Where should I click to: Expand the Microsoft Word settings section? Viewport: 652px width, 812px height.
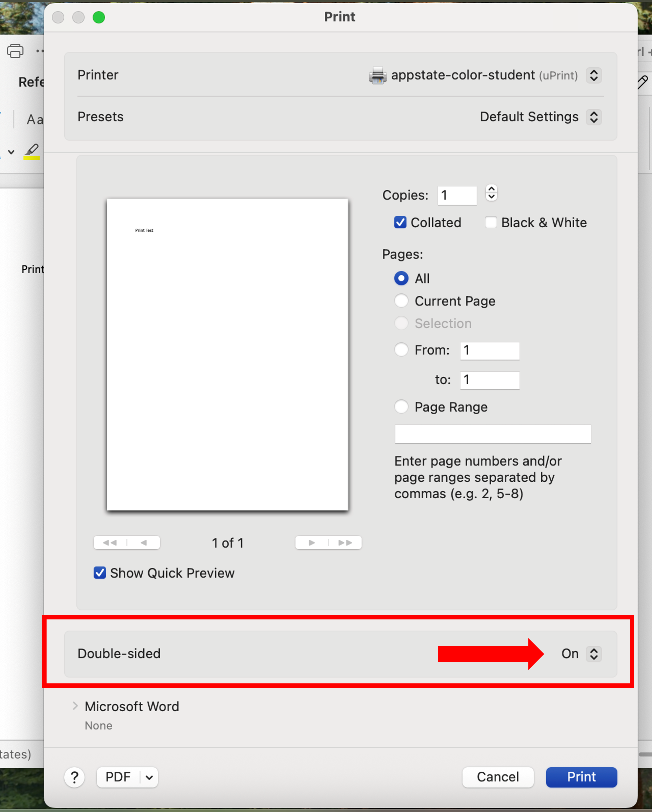tap(75, 707)
